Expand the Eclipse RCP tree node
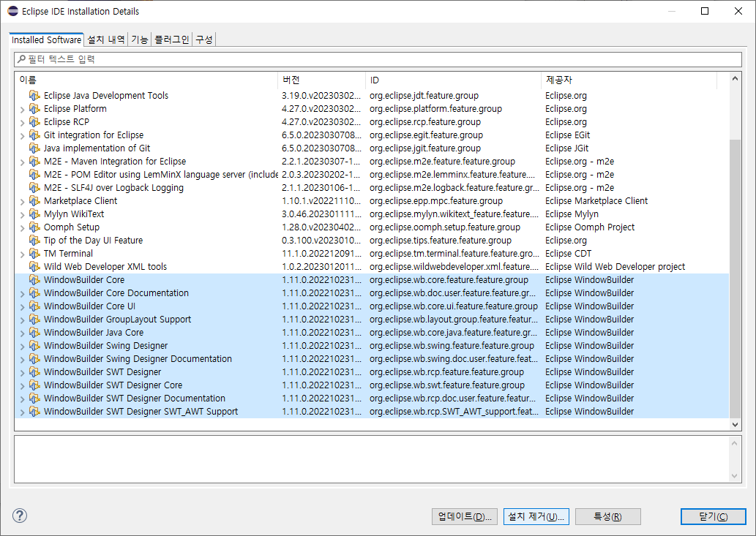This screenshot has width=756, height=536. pyautogui.click(x=22, y=123)
